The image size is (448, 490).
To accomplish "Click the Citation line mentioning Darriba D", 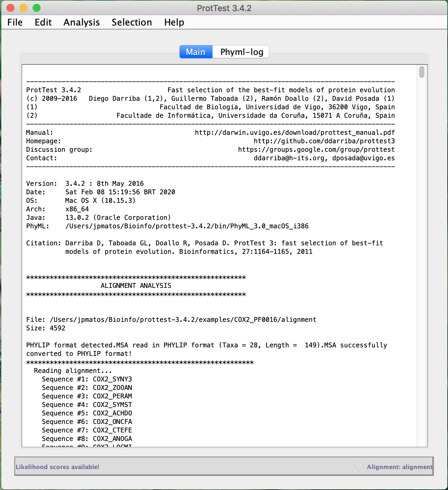I will pos(204,243).
